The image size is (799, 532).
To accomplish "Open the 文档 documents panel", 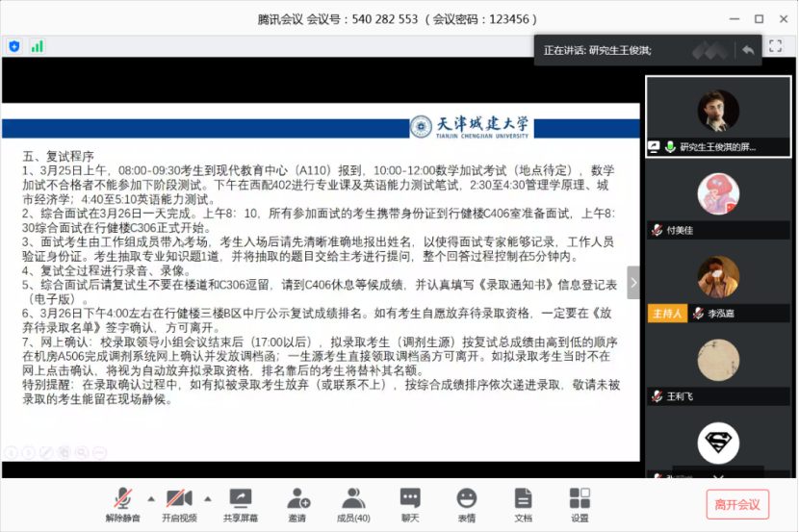I will [x=524, y=505].
